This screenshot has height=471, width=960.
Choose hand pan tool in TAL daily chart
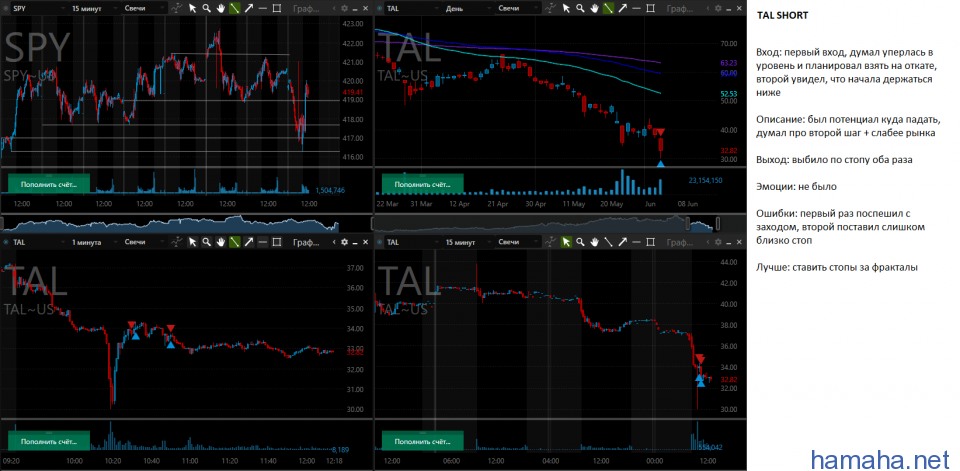tap(594, 8)
